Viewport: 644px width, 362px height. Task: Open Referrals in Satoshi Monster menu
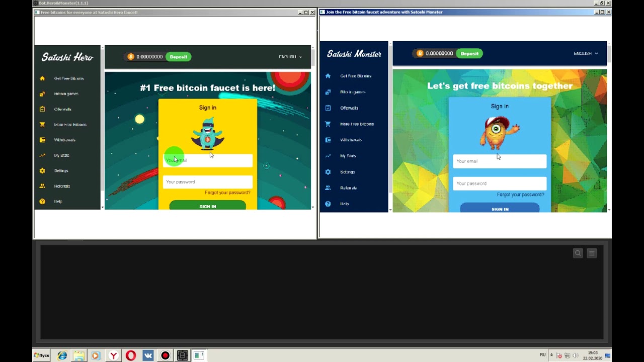pos(349,188)
